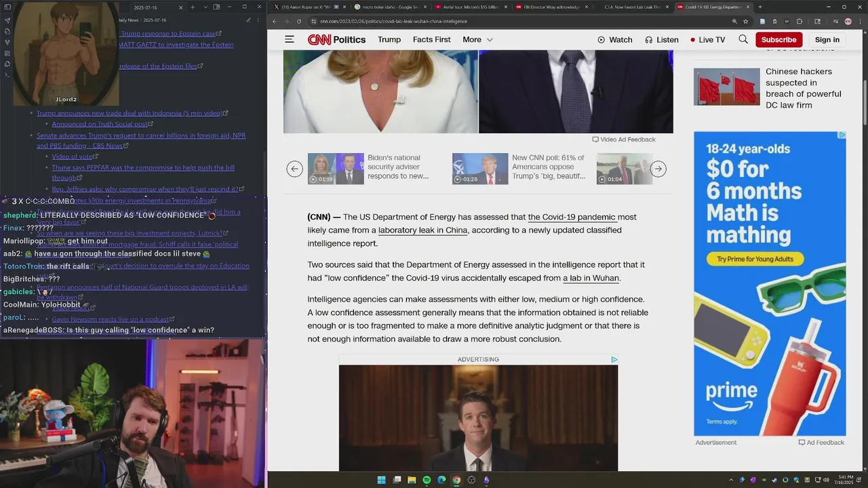
Task: Open 'Rep. Jeffries asks' note link
Action: 145,189
